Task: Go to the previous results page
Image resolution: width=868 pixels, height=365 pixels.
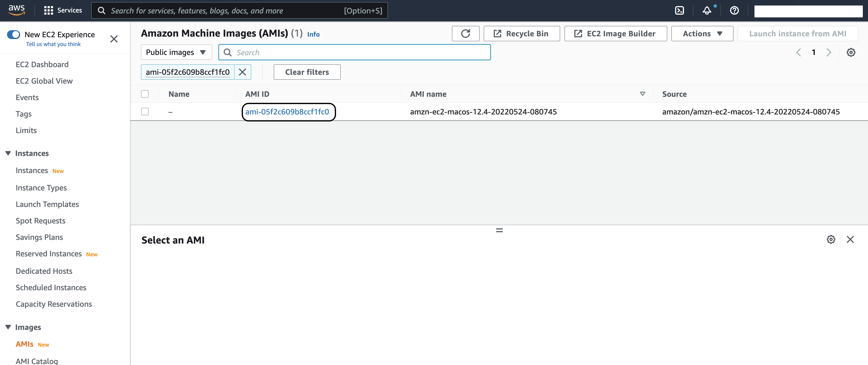Action: pos(798,52)
